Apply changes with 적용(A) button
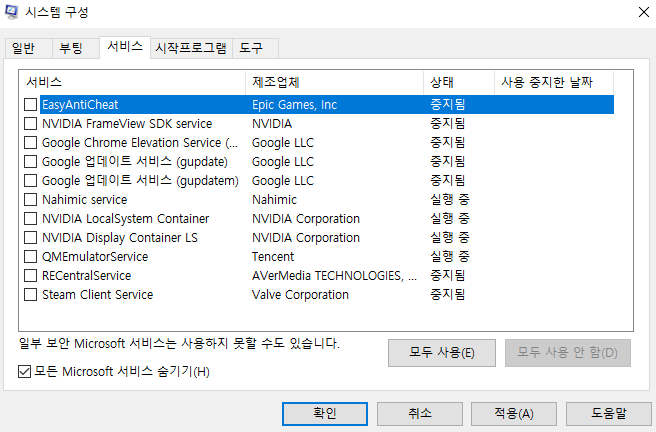 point(514,414)
